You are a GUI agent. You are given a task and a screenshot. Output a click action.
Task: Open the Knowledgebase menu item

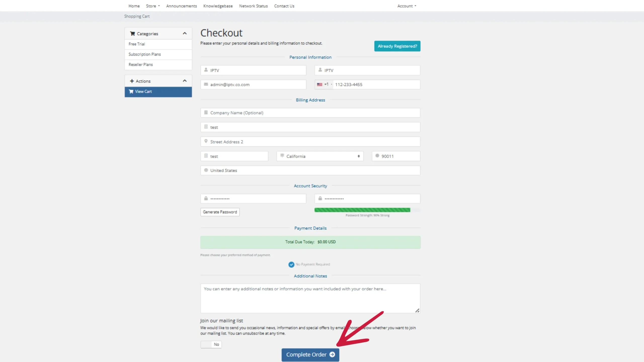pos(218,6)
